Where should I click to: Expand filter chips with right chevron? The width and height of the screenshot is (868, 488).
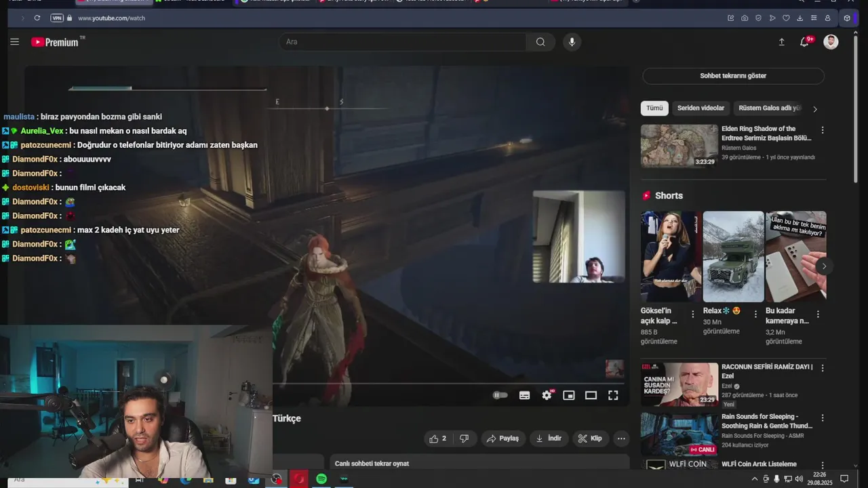[815, 108]
